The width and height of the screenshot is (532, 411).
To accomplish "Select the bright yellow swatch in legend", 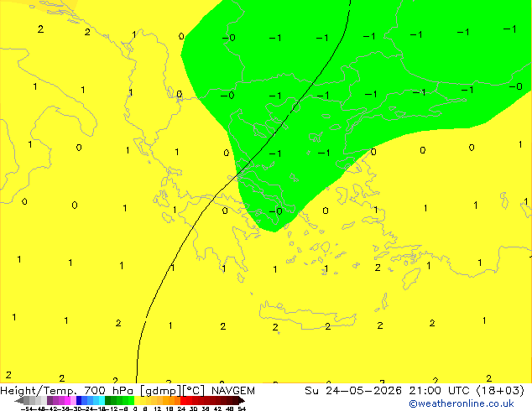I will [x=137, y=401].
